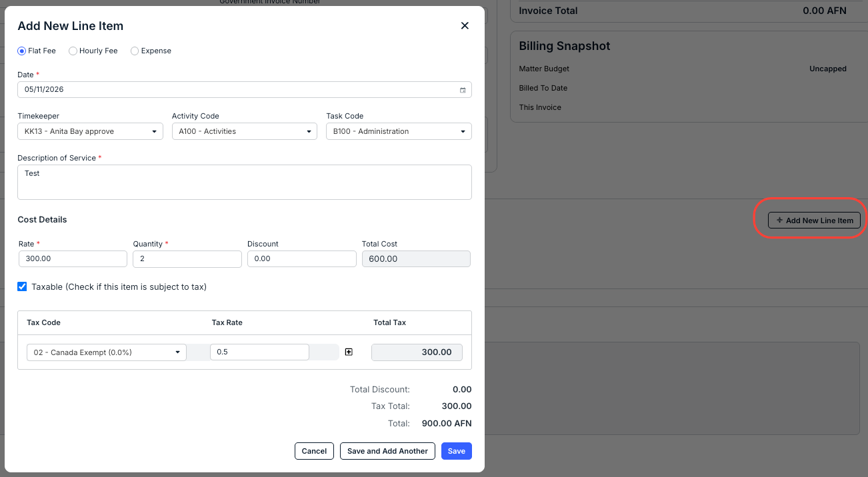Expand the Task Code dropdown
The width and height of the screenshot is (868, 477).
(x=399, y=131)
